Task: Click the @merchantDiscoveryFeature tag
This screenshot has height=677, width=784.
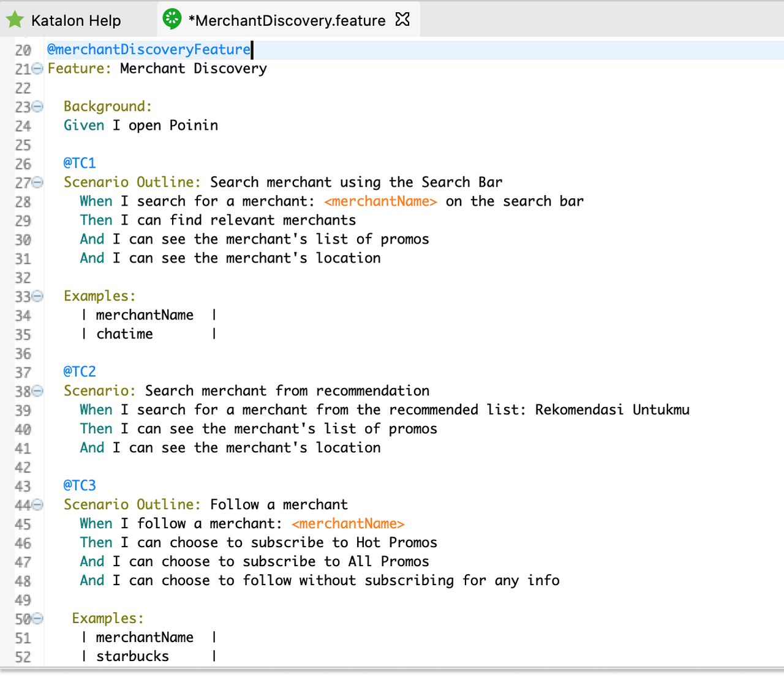Action: point(149,50)
